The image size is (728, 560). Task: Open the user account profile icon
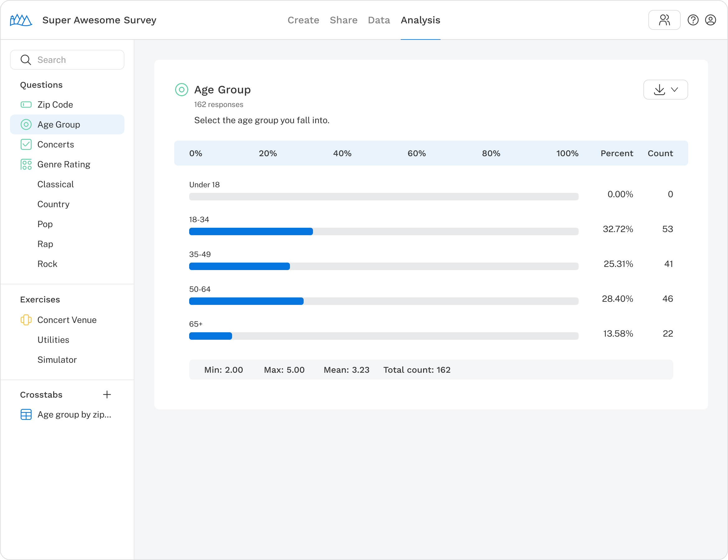point(710,20)
